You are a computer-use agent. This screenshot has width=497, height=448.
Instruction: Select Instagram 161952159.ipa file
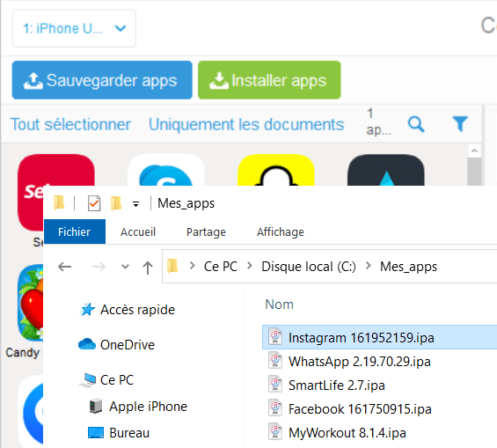tap(380, 337)
